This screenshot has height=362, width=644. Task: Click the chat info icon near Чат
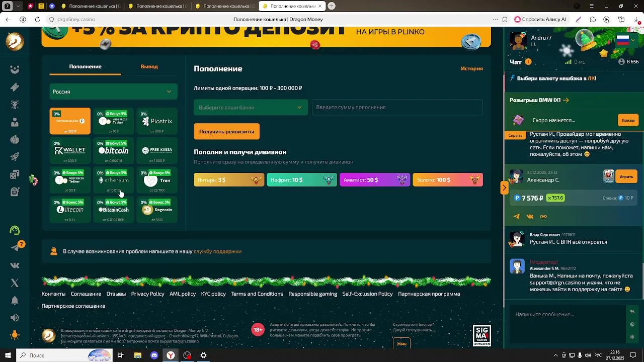[528, 62]
